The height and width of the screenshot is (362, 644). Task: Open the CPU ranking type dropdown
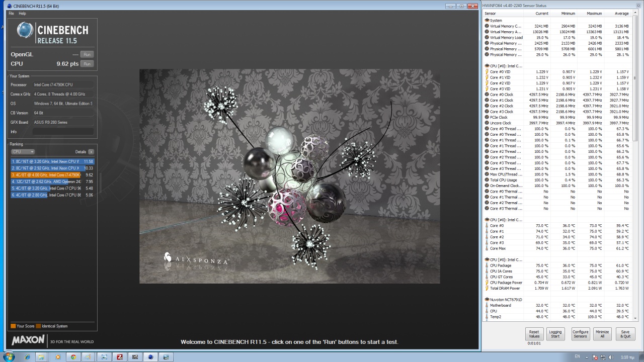[23, 152]
